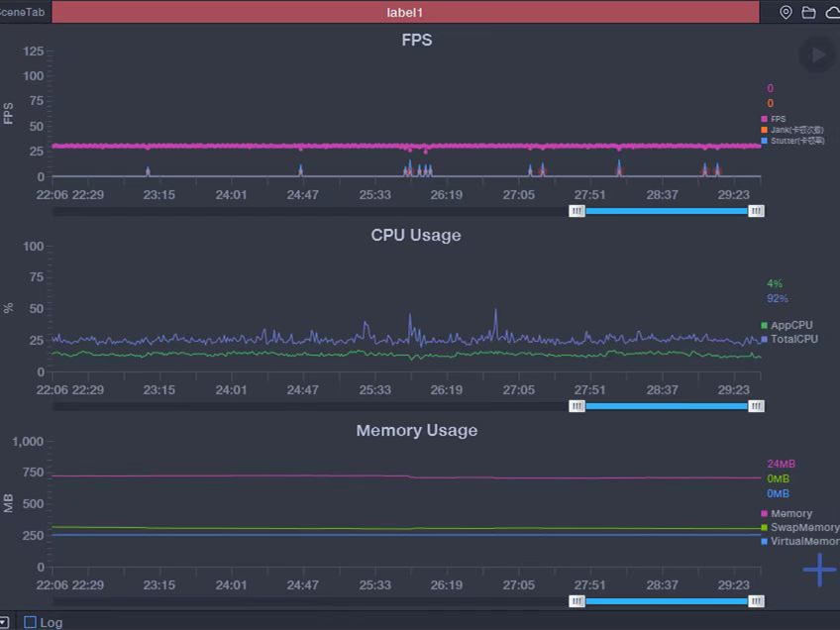
Task: Select the SceneTab tab
Action: 22,13
